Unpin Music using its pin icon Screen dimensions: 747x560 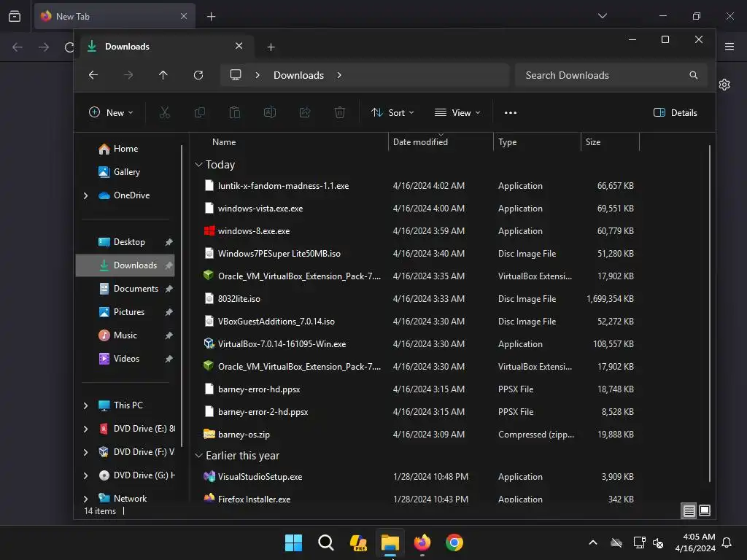[x=169, y=335]
